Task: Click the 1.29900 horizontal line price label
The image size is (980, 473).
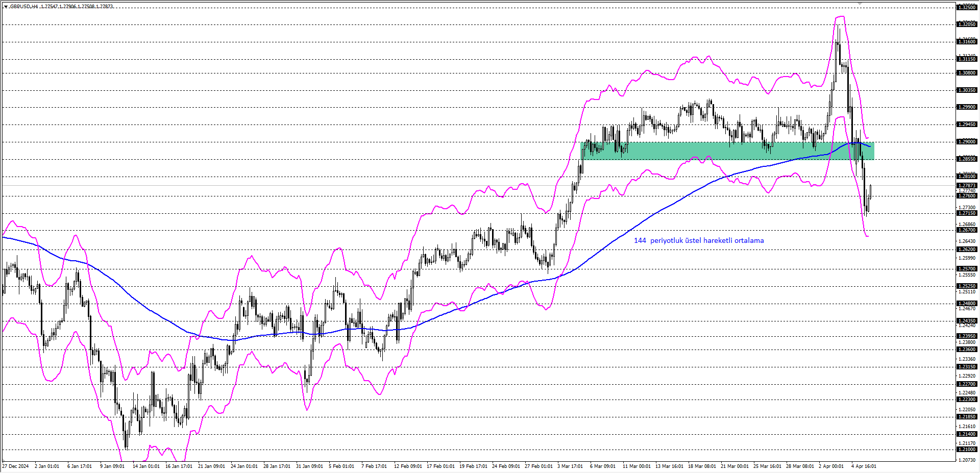Action: (x=967, y=107)
